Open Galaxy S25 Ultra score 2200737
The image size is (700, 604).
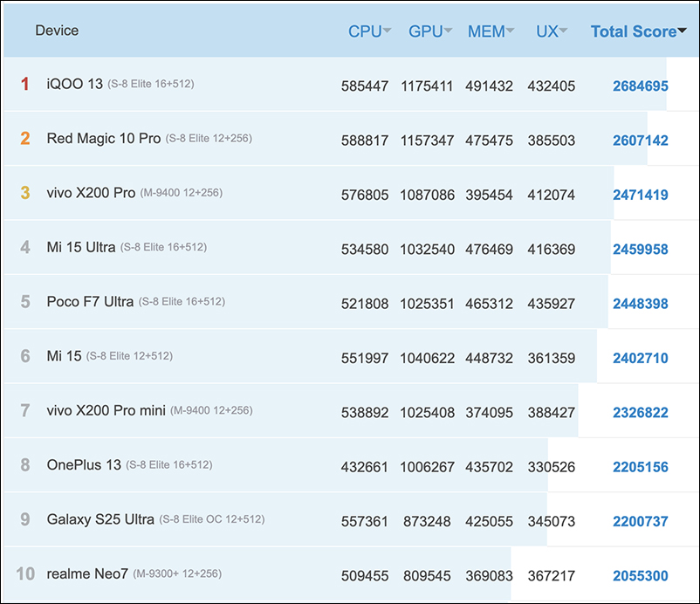coord(640,521)
